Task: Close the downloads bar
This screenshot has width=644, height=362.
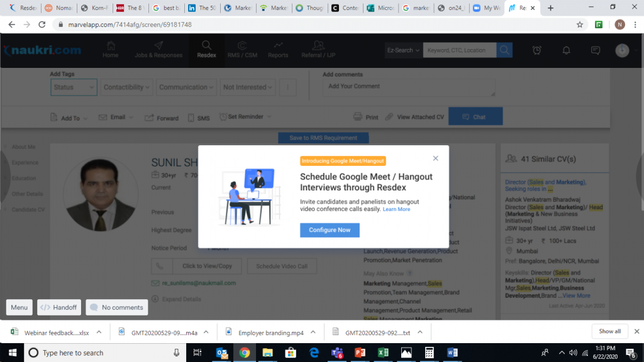Action: point(636,331)
